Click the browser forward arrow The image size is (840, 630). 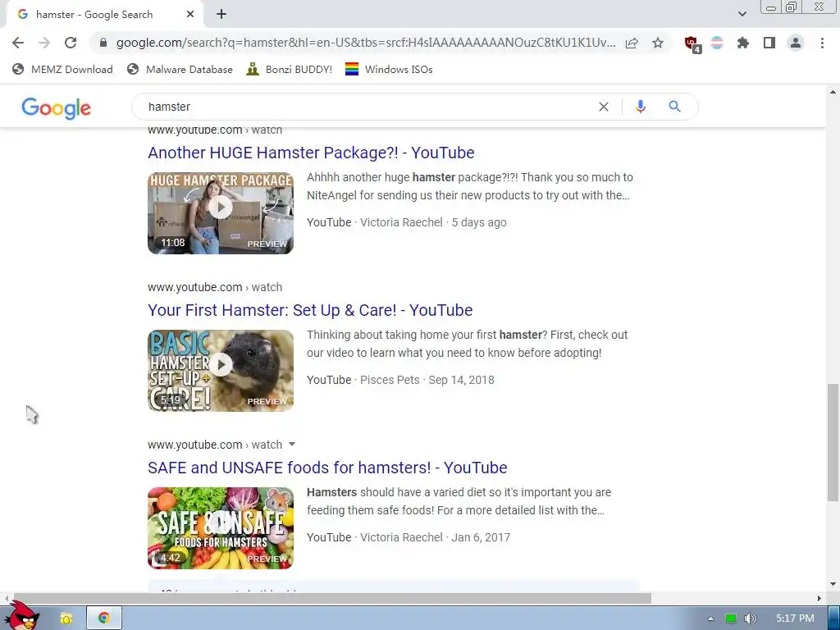click(x=44, y=43)
